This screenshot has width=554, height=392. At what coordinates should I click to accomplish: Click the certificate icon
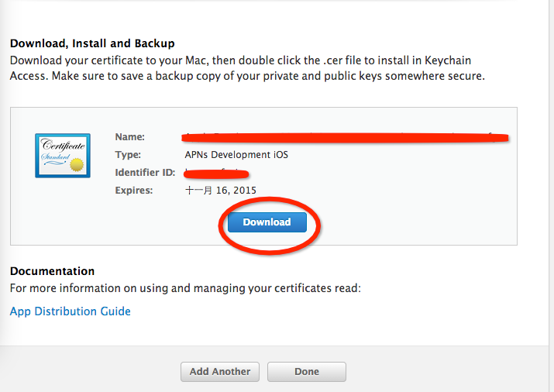(60, 156)
